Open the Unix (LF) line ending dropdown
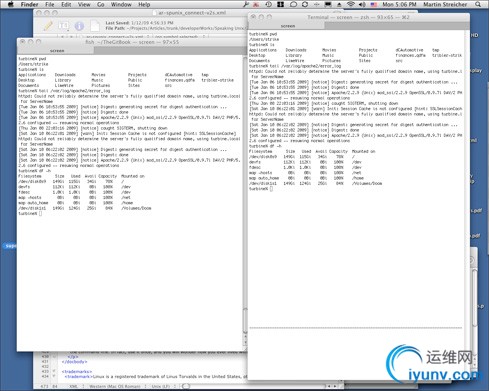The width and height of the screenshot is (489, 391). tap(163, 386)
